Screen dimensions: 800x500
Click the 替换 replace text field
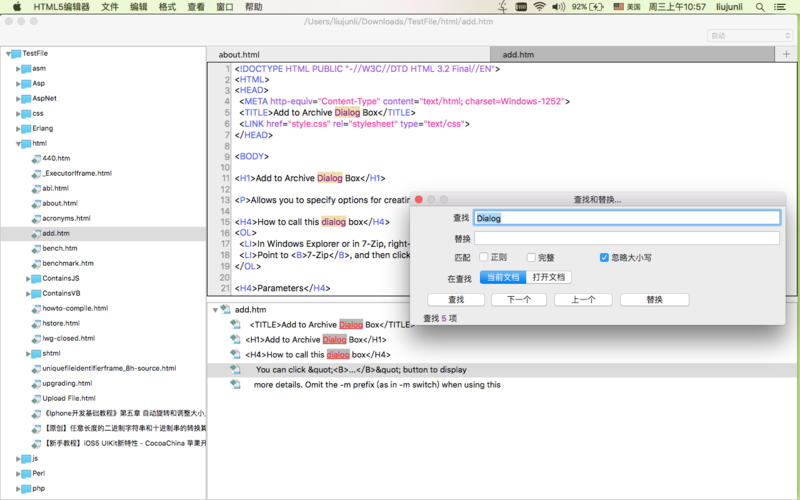click(626, 239)
